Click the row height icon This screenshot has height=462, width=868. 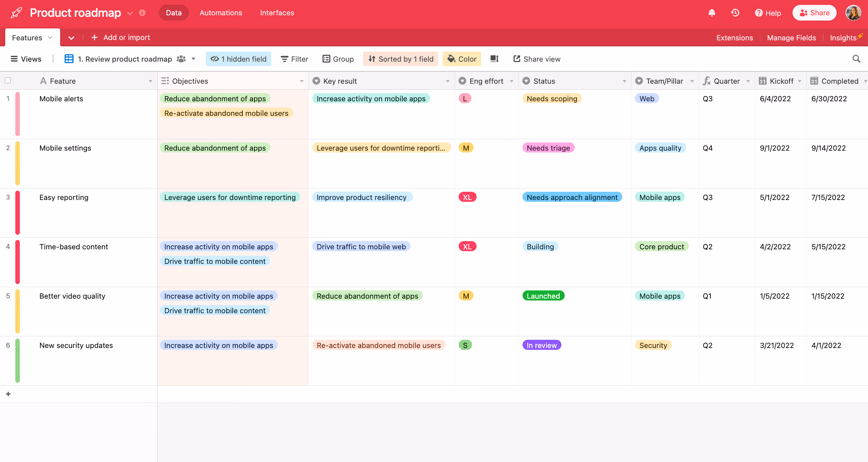pos(494,59)
